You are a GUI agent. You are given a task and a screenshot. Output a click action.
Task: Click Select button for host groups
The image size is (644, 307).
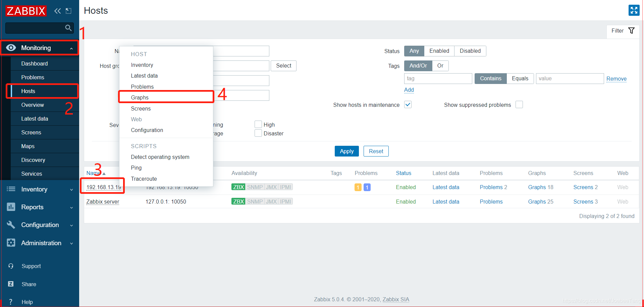(x=284, y=65)
